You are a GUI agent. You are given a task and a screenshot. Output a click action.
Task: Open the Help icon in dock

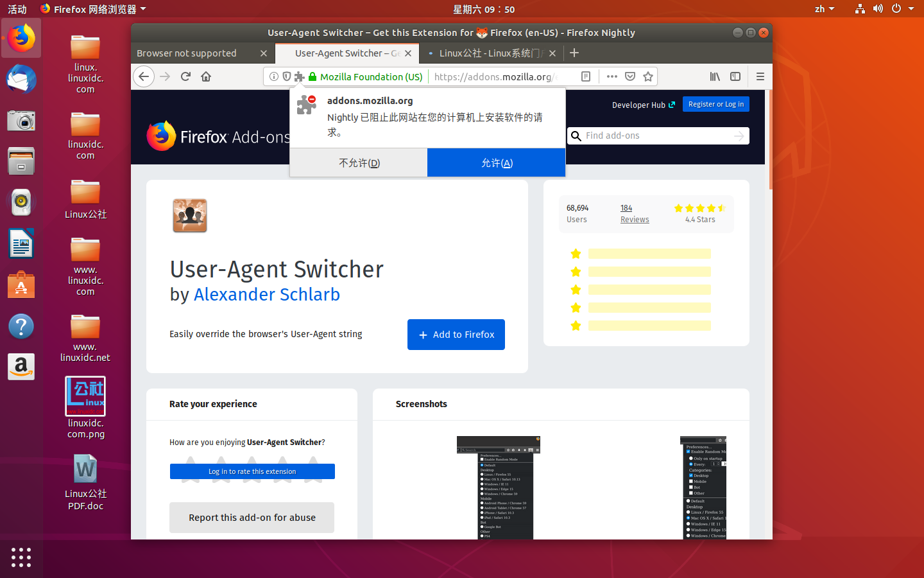pyautogui.click(x=21, y=326)
